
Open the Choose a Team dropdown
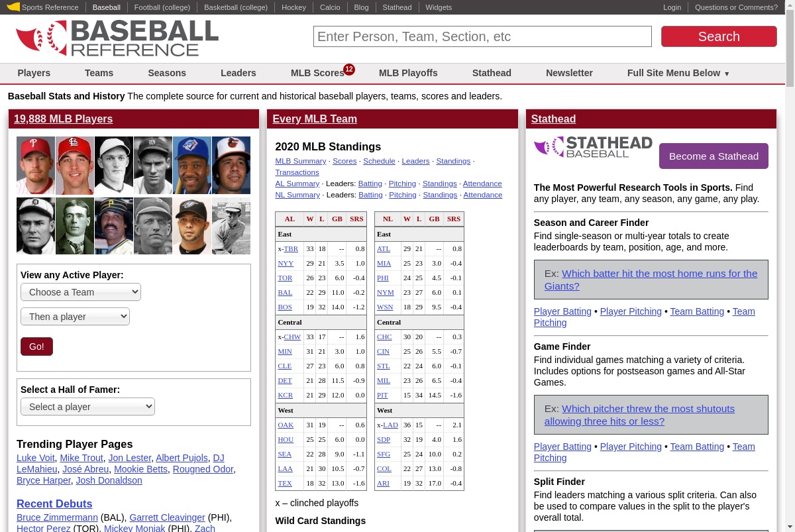(x=81, y=292)
